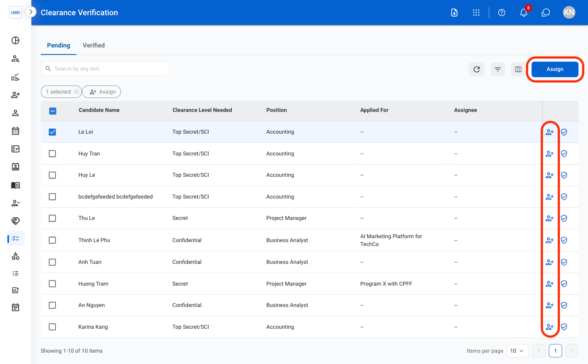The height and width of the screenshot is (364, 588).
Task: Click the blue Assign button
Action: (555, 69)
